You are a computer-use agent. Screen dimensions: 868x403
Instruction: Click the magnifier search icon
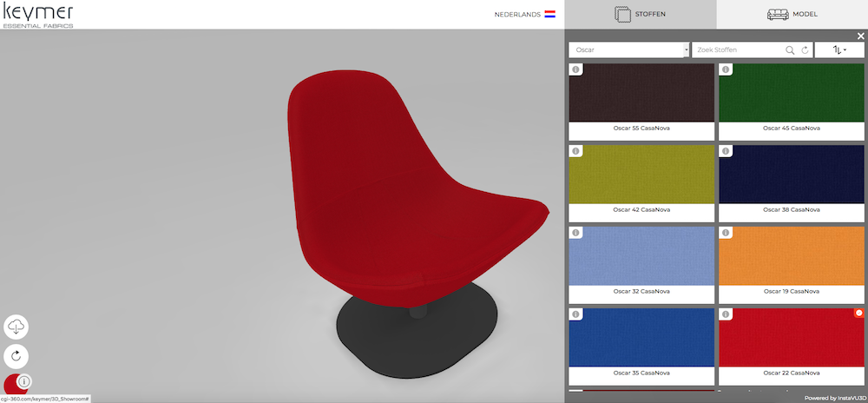[x=790, y=50]
